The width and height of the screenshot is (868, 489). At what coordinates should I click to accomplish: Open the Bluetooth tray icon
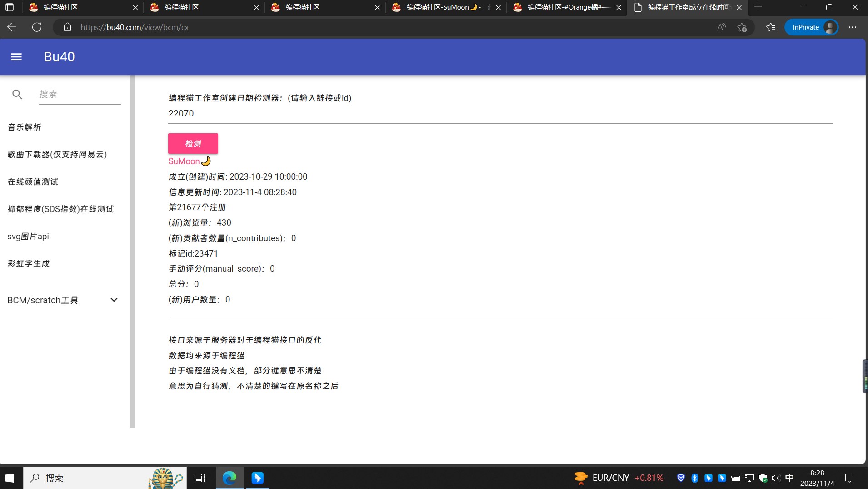click(694, 478)
